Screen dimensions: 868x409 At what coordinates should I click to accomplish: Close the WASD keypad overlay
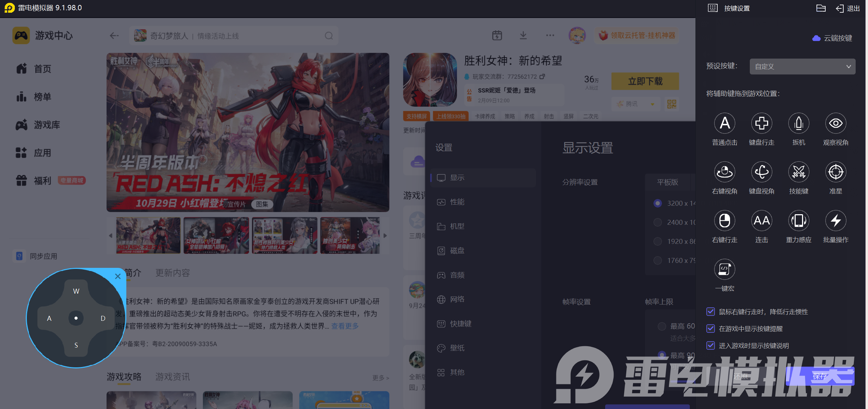point(118,276)
